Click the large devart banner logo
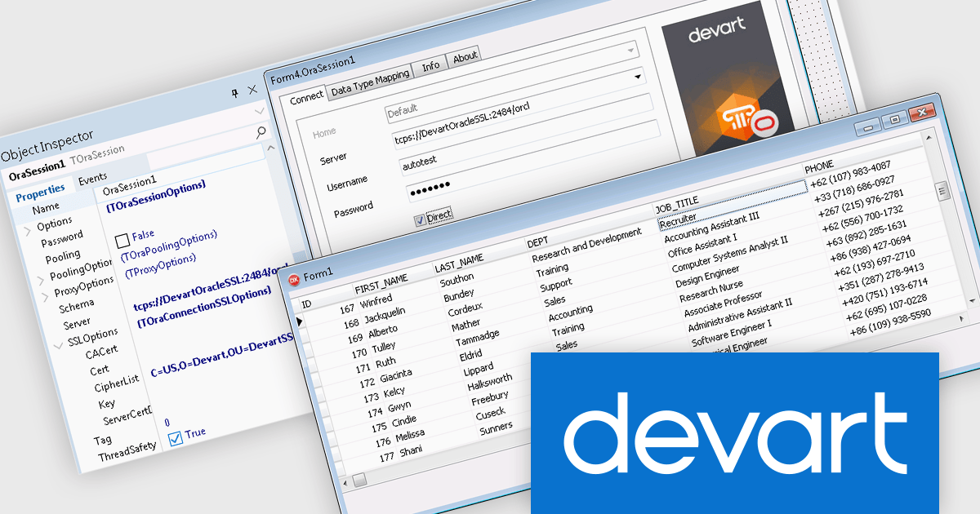Image resolution: width=980 pixels, height=514 pixels. click(x=735, y=434)
